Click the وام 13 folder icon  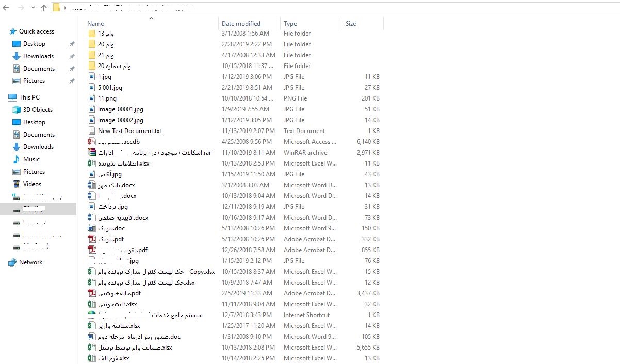(x=92, y=34)
